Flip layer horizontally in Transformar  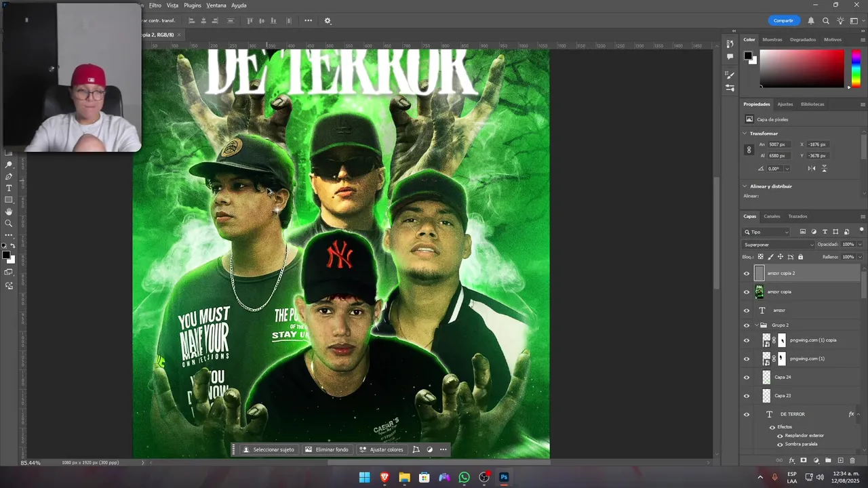[812, 168]
